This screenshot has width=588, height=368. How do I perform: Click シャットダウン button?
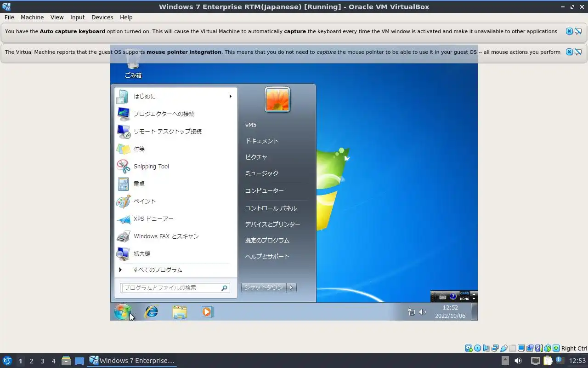(264, 287)
